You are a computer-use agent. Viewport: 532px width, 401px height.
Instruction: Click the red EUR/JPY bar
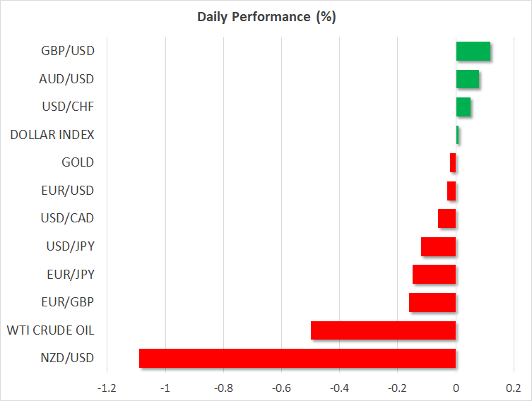[434, 274]
